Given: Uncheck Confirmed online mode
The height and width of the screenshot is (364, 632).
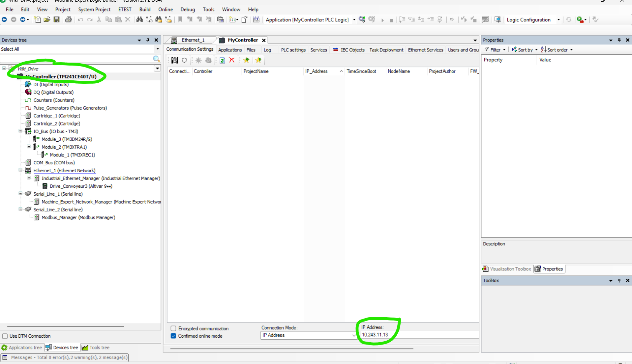Looking at the screenshot, I should point(173,336).
